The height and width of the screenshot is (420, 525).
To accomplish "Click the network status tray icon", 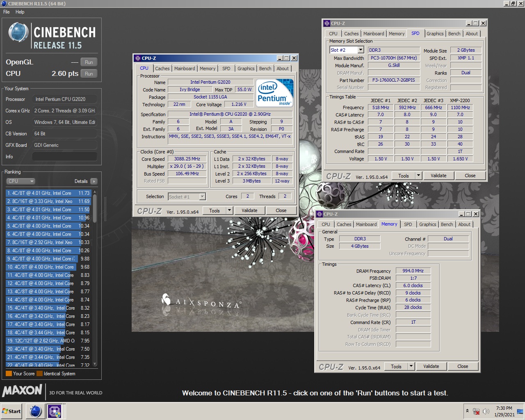I will point(476,411).
